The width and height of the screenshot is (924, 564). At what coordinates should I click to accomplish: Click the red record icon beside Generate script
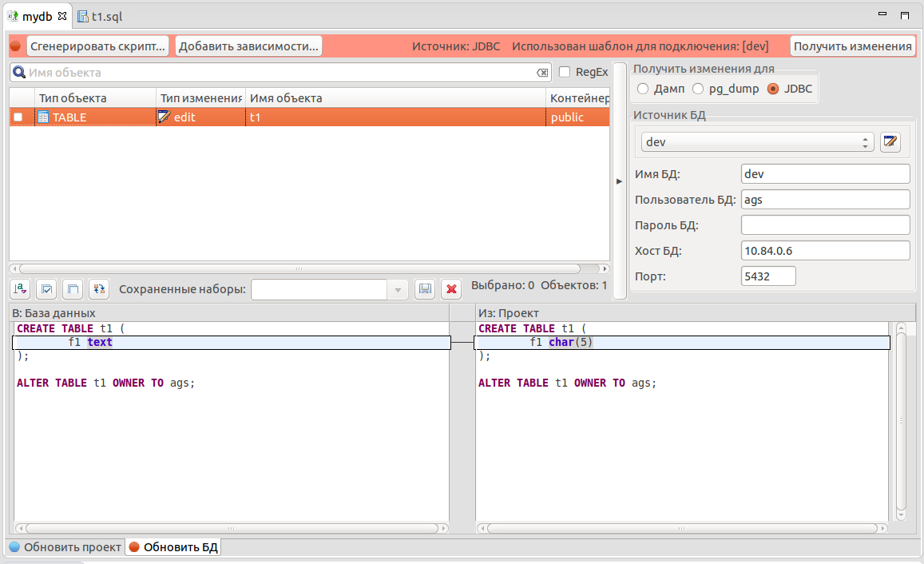pyautogui.click(x=16, y=46)
